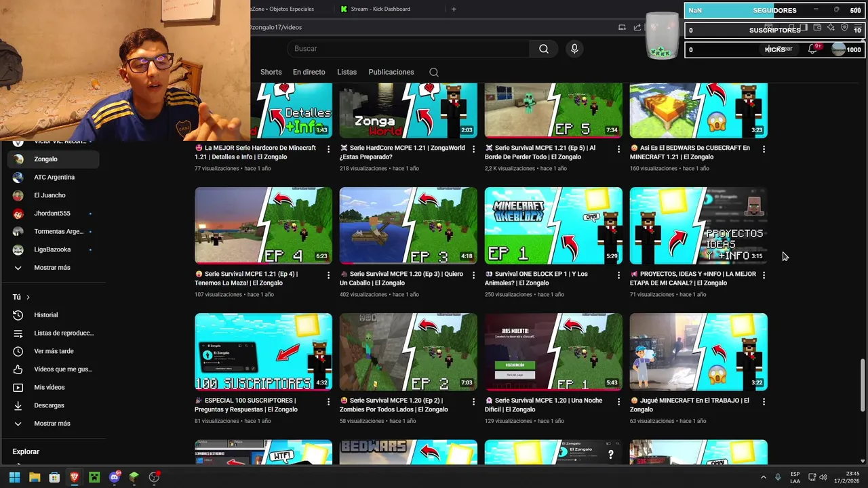Open the Windows Start menu
This screenshot has height=488, width=868.
(x=14, y=477)
